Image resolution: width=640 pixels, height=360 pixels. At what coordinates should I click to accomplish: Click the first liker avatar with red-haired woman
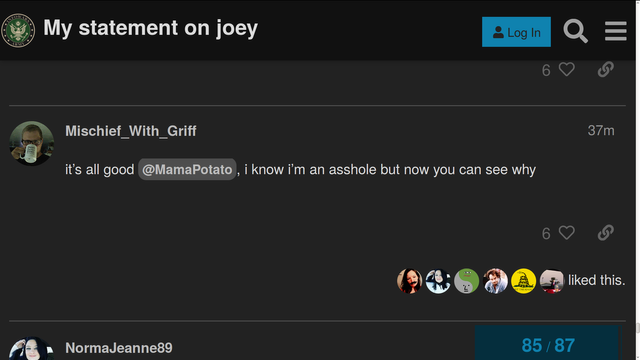409,281
